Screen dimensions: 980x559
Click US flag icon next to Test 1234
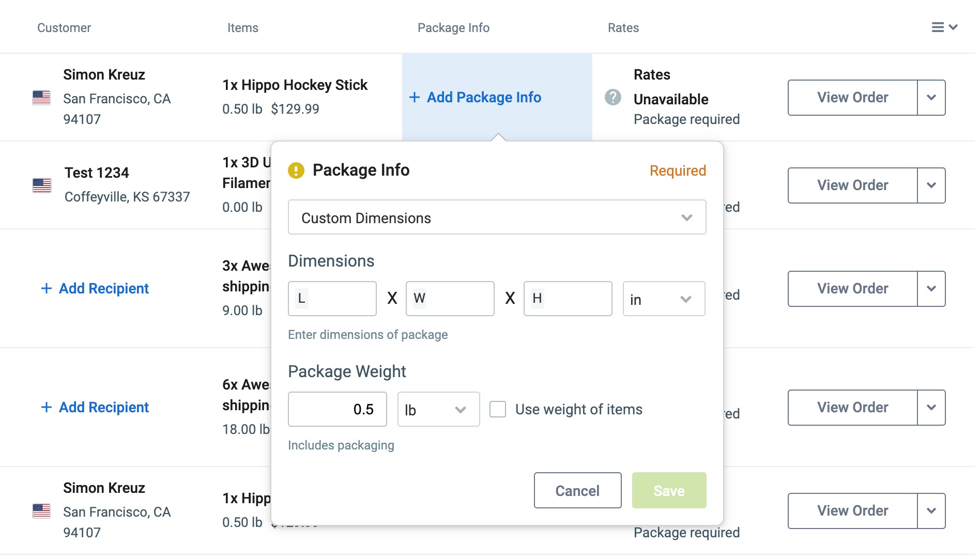[42, 185]
